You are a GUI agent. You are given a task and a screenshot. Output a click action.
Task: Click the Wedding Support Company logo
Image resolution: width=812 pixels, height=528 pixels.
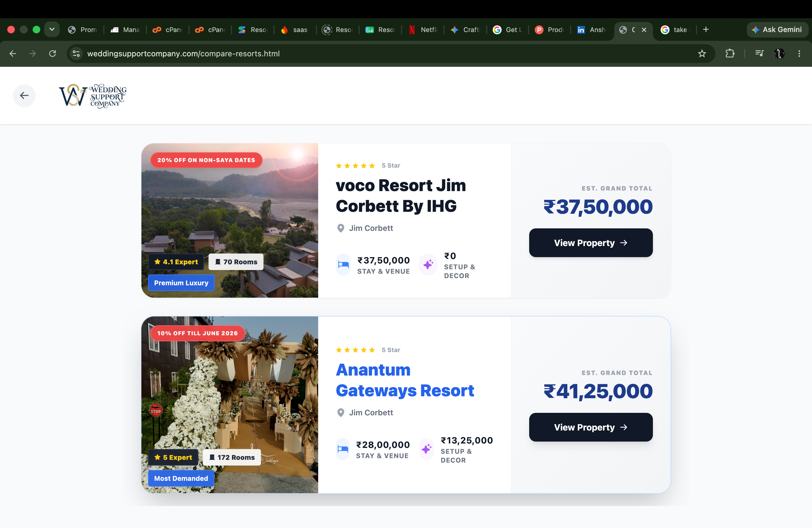93,96
